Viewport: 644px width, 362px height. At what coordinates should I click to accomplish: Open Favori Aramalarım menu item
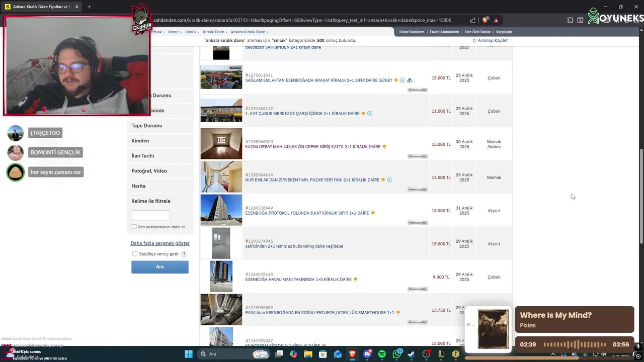click(x=444, y=32)
